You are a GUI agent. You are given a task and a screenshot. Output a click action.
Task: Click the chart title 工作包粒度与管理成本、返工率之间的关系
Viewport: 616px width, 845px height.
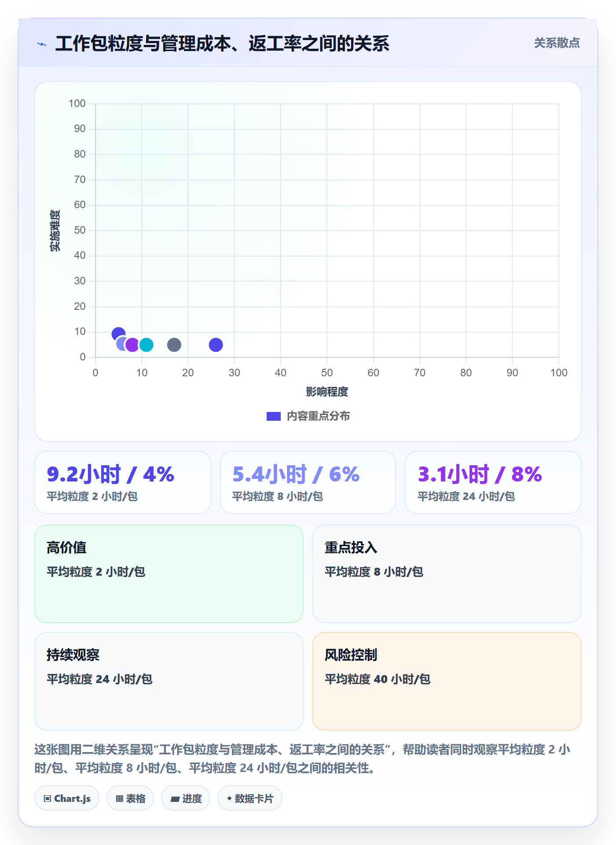click(222, 44)
